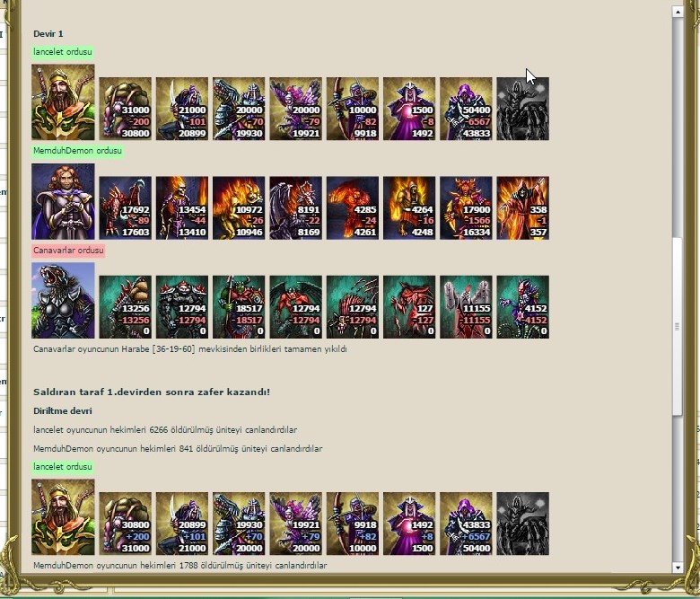Screen dimensions: 700x599
Task: Select lancelet's unit icon showing 50400 troops
Action: (466, 109)
